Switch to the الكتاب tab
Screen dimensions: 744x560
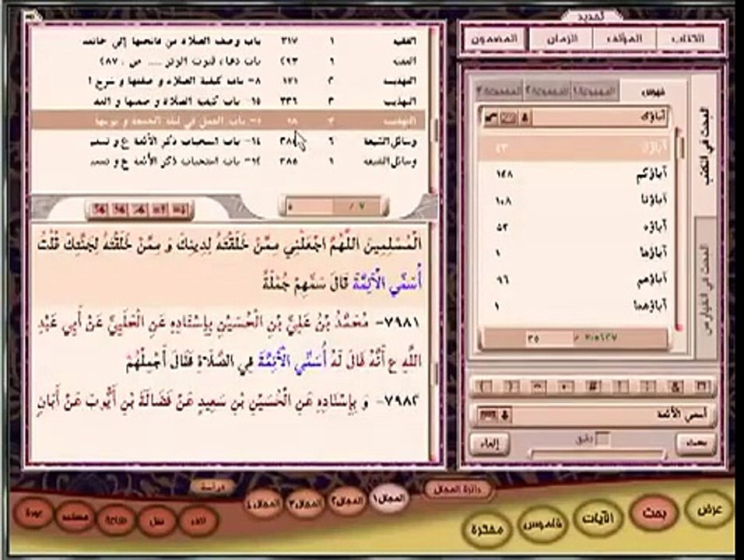pos(688,39)
